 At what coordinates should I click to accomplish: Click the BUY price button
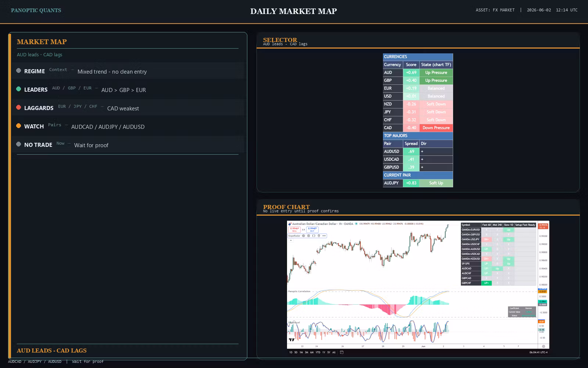pyautogui.click(x=312, y=230)
